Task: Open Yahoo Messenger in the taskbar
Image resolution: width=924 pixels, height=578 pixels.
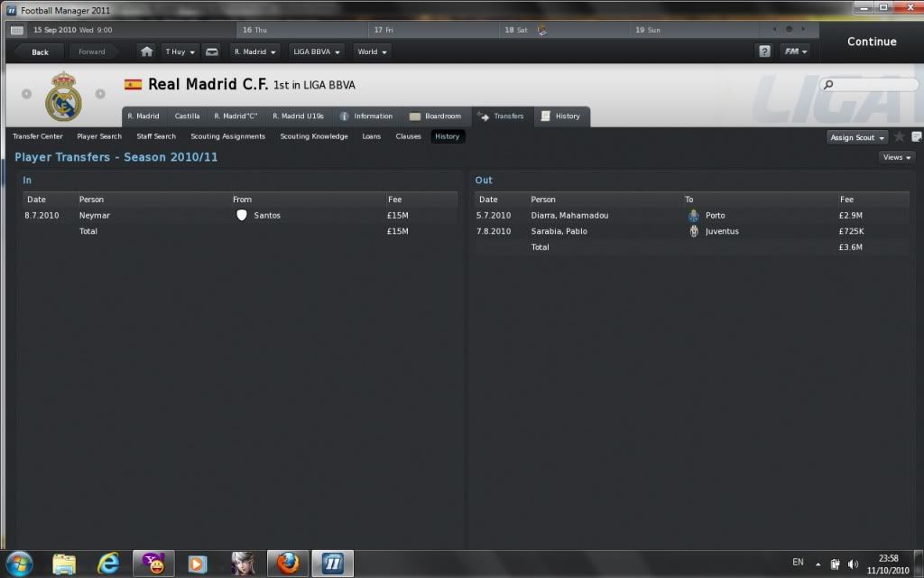Action: click(x=153, y=564)
